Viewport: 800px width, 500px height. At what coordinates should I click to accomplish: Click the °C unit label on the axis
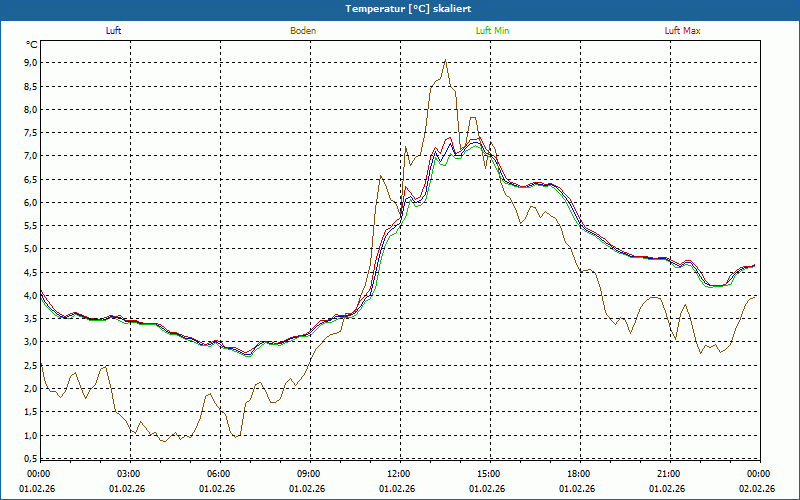[31, 44]
